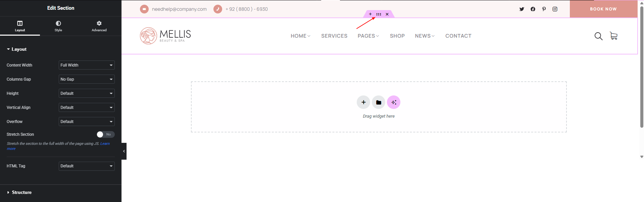644x202 pixels.
Task: Open the HTML Tag dropdown
Action: 87,166
